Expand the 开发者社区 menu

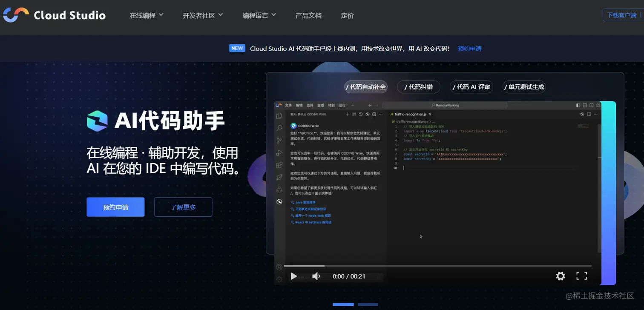203,15
